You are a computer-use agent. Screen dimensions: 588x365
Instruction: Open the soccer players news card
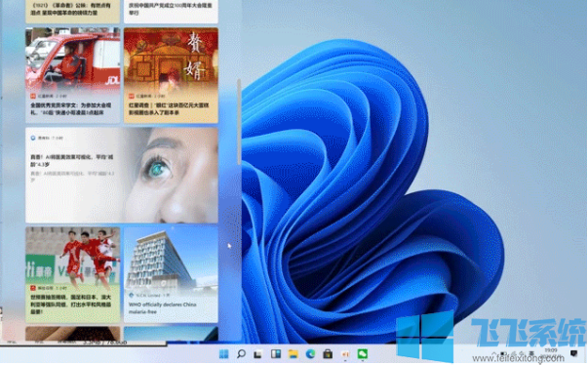[73, 274]
